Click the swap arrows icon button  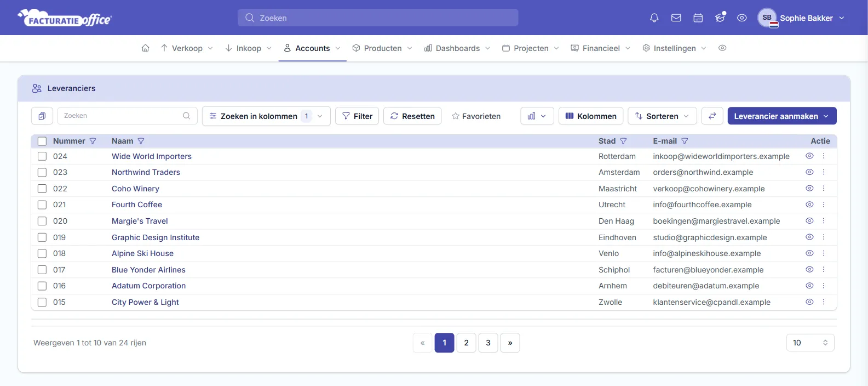(712, 116)
